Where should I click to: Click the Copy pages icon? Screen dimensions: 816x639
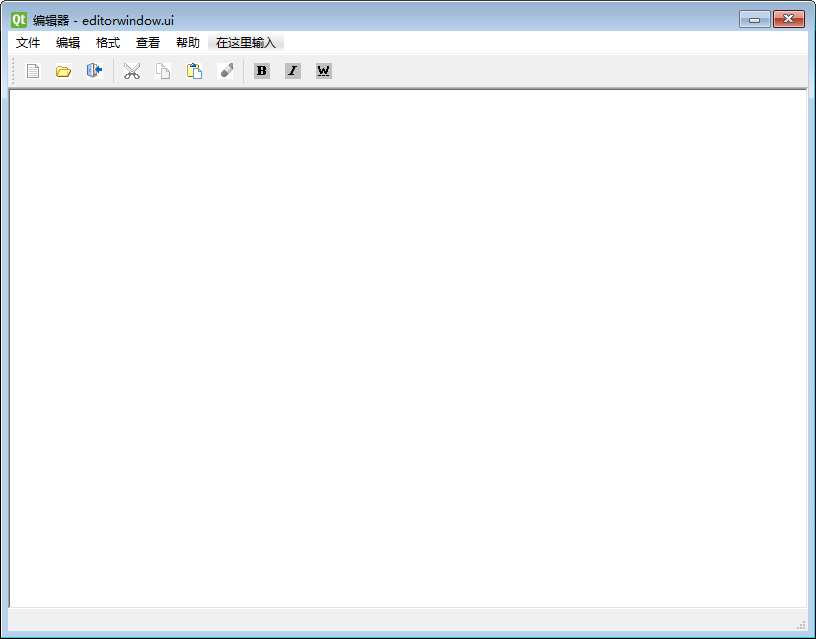tap(163, 71)
